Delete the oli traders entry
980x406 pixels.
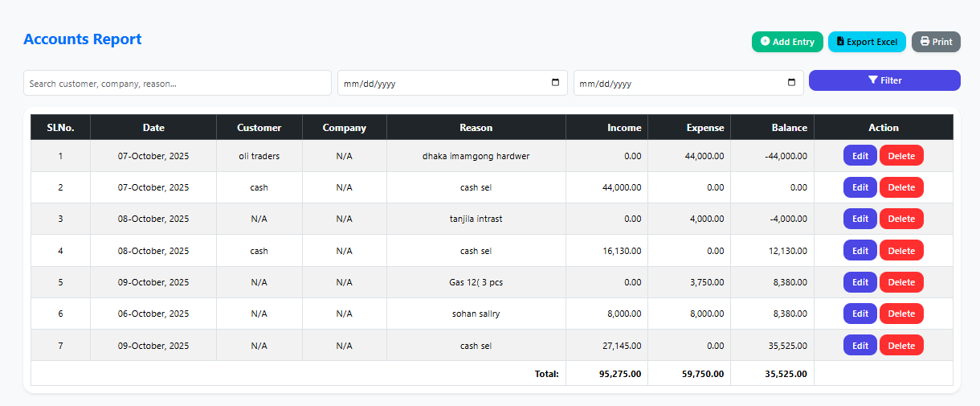click(x=900, y=156)
